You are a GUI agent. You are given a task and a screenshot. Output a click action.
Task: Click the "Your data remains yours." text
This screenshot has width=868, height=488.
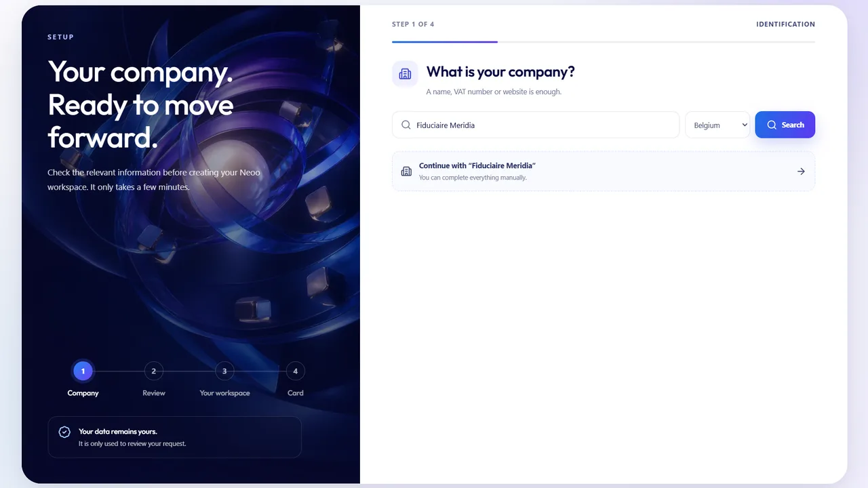[117, 431]
